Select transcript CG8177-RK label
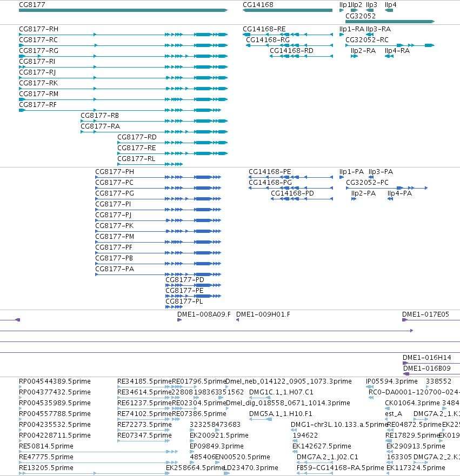This screenshot has width=460, height=476. [x=38, y=83]
